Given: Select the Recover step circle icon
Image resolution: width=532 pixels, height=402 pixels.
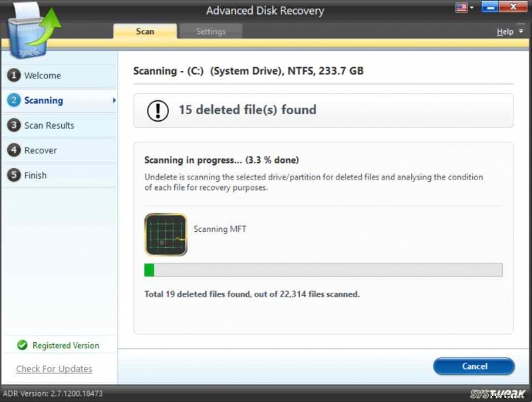Looking at the screenshot, I should (x=15, y=150).
